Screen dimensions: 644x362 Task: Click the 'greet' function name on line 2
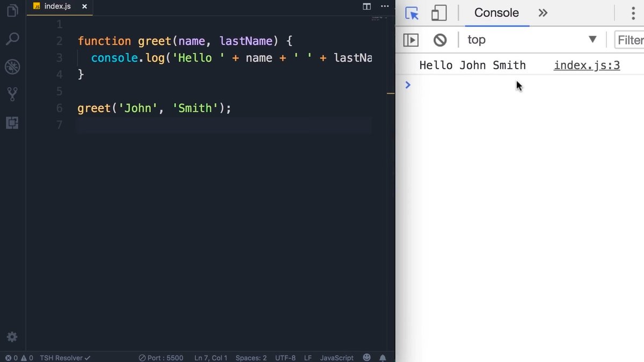point(155,41)
